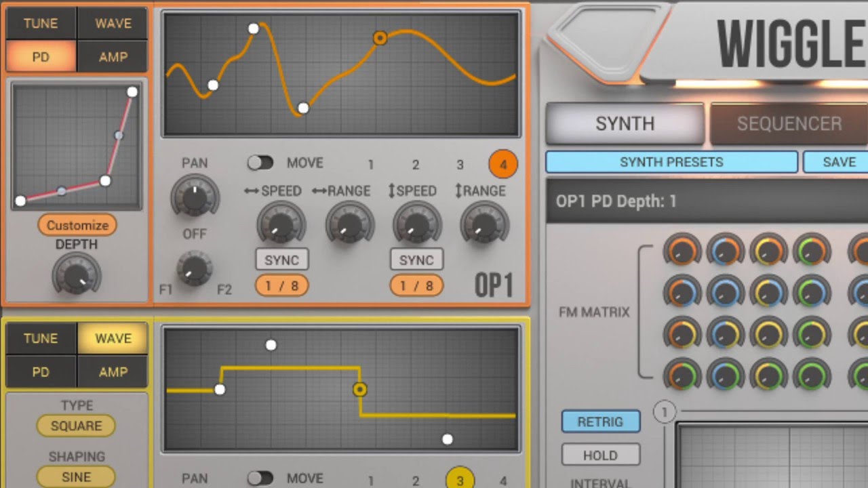This screenshot has height=488, width=868.
Task: Select OP2 wave point 1
Action: click(x=370, y=481)
